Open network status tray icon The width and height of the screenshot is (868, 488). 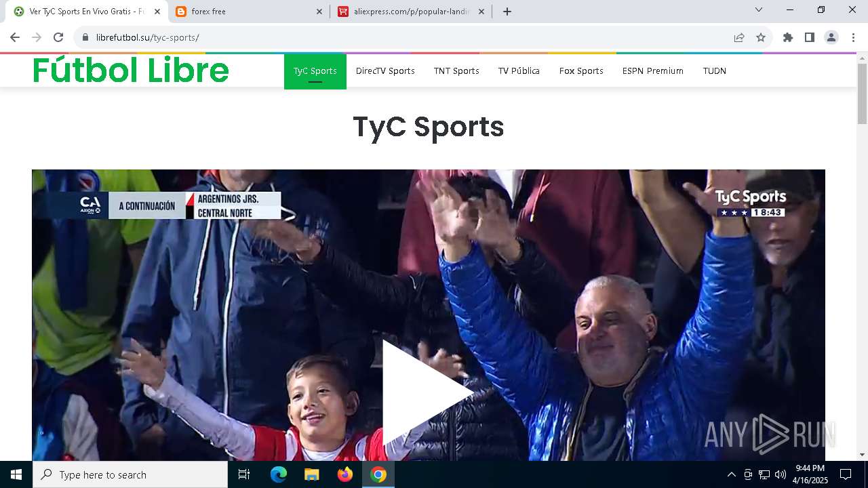tap(764, 474)
